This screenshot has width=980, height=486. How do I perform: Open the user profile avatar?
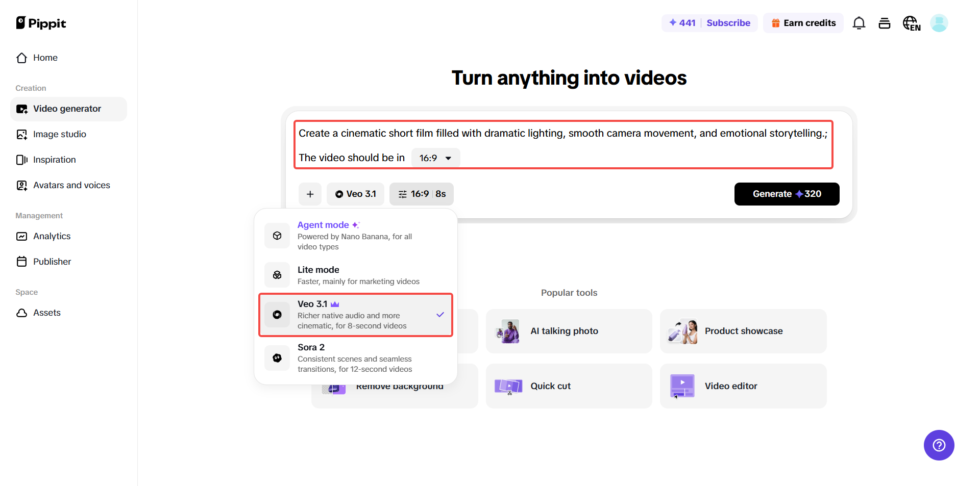tap(939, 23)
